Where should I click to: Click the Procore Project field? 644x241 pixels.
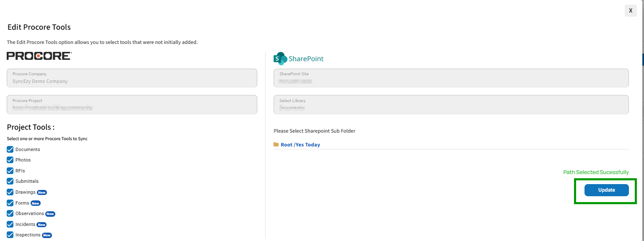point(132,105)
